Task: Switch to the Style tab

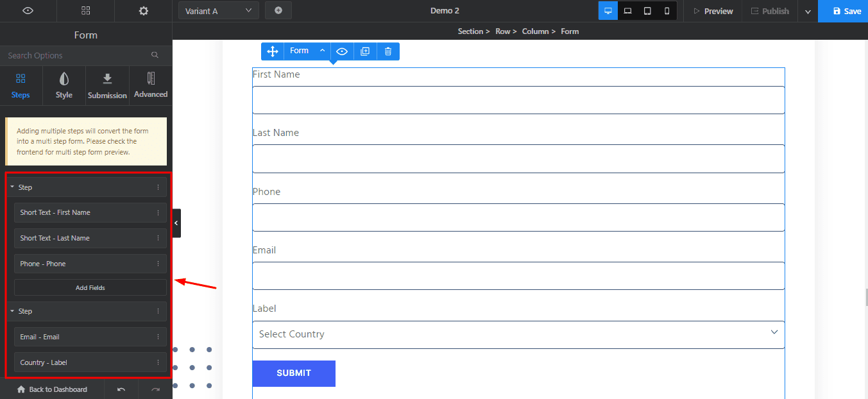Action: click(x=64, y=85)
